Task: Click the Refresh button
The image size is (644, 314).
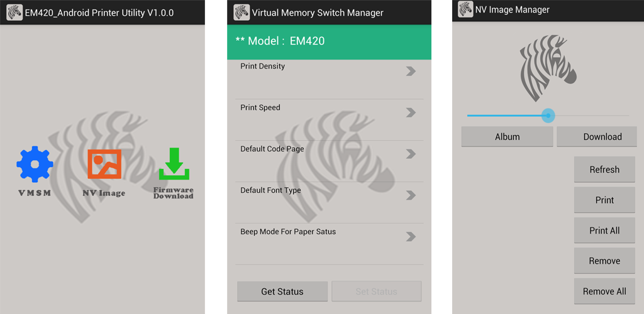Action: pos(604,170)
